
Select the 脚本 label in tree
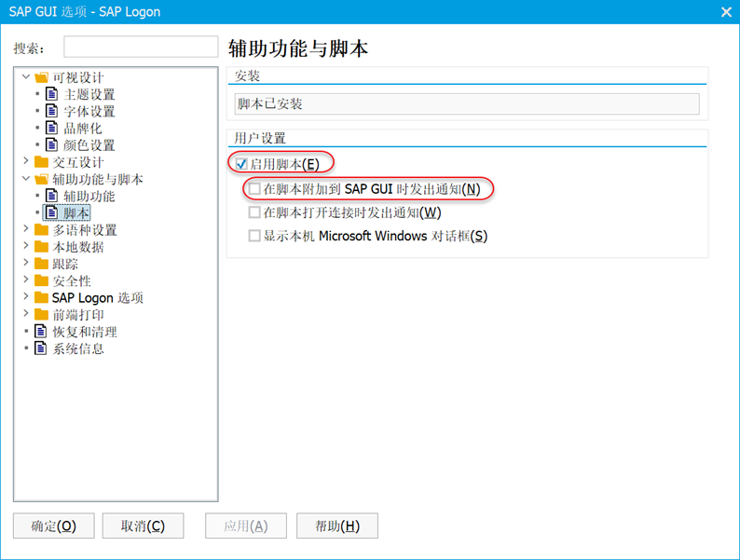pyautogui.click(x=76, y=212)
